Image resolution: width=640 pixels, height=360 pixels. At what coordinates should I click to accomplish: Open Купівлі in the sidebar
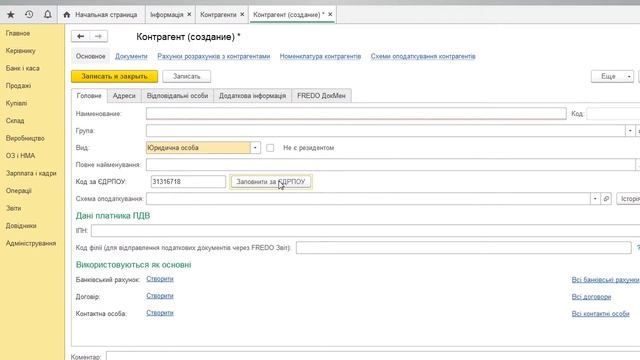[x=16, y=103]
